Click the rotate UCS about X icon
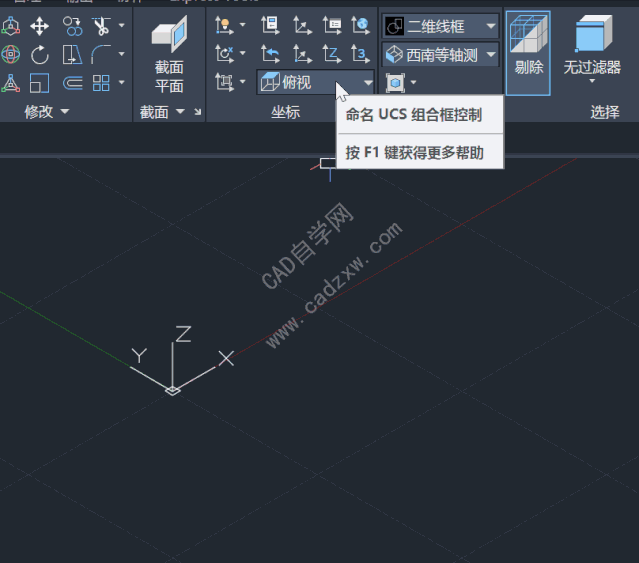 (224, 54)
